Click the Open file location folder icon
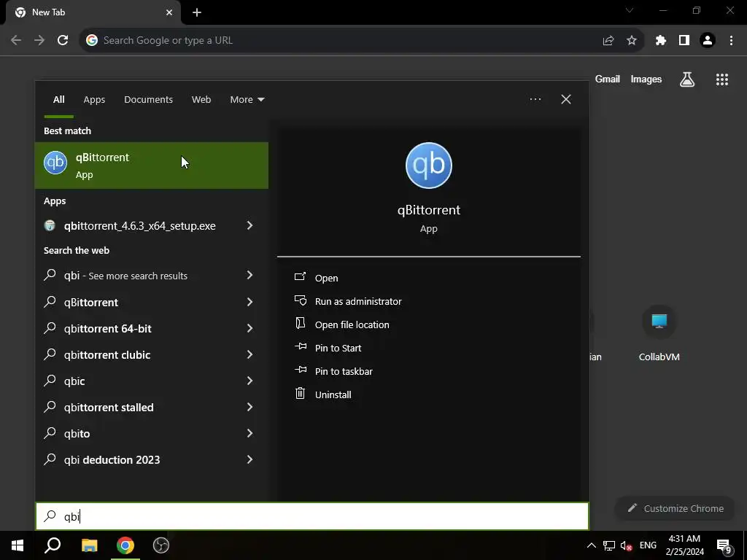747x560 pixels. click(300, 323)
